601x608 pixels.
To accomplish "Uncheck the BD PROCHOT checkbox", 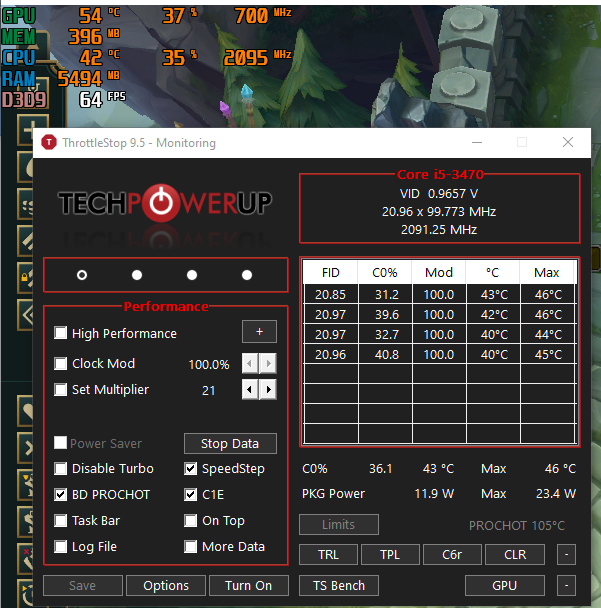I will (x=60, y=494).
